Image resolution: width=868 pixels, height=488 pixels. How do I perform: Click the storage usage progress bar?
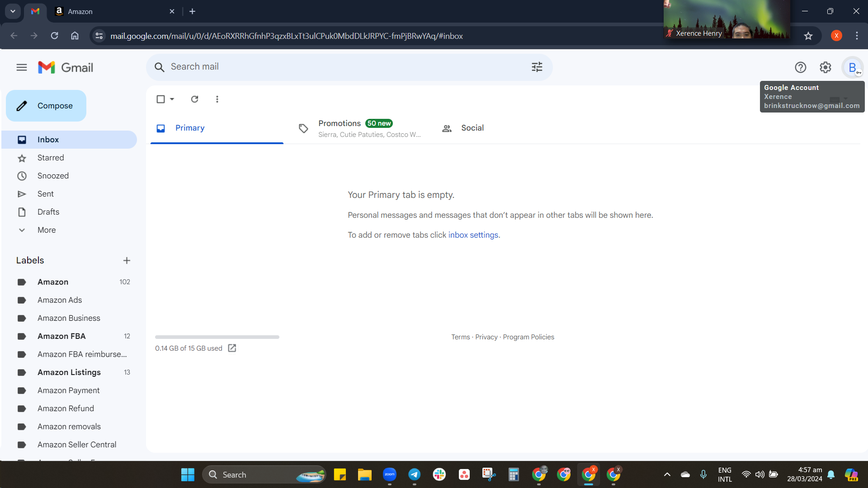217,337
